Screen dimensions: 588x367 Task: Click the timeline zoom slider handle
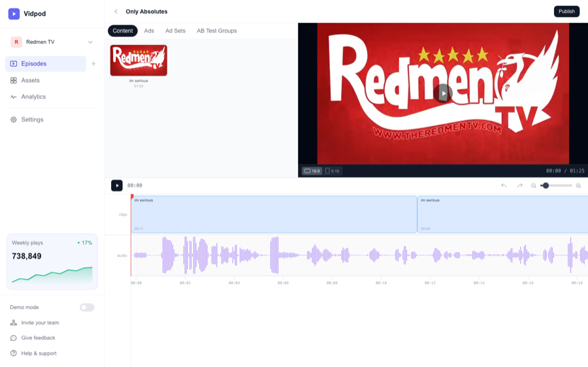click(x=546, y=185)
